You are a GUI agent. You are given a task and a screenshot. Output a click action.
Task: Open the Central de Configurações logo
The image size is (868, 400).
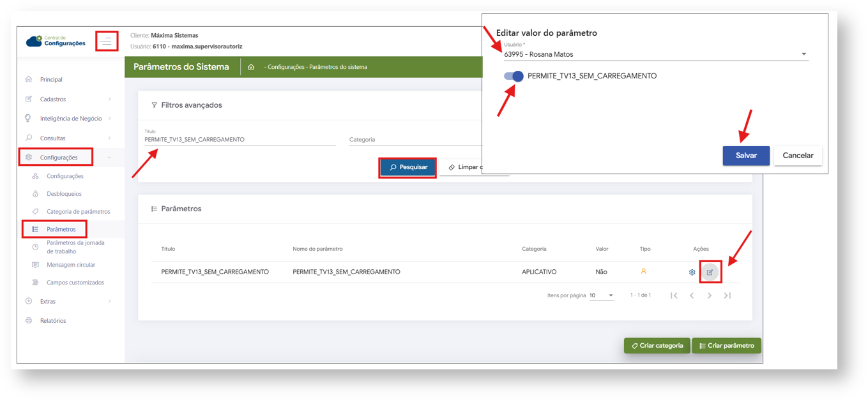click(x=56, y=41)
